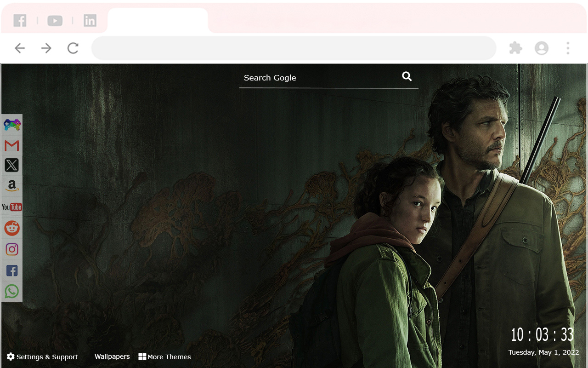This screenshot has height=368, width=588.
Task: Select the active blank browser tab
Action: coord(158,20)
